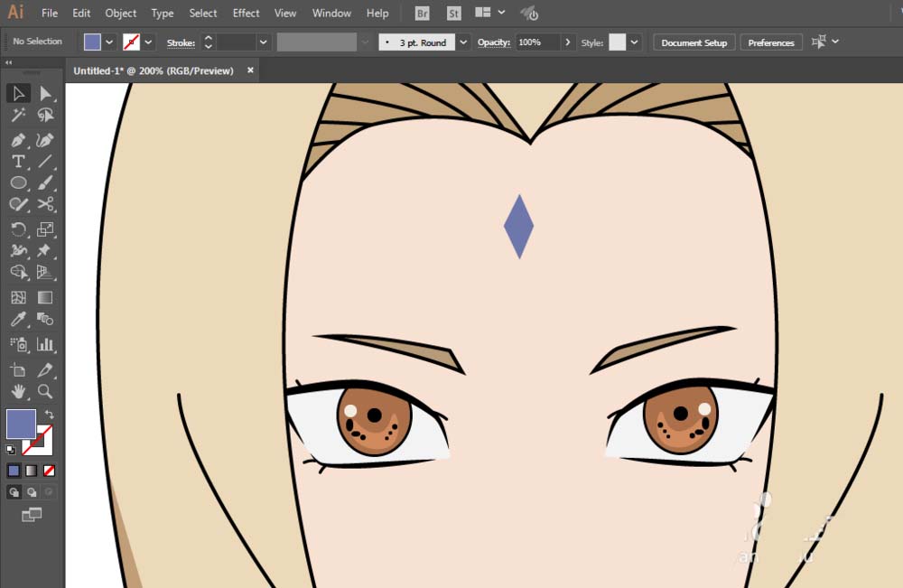Expand the control bar fill color dropdown
Image resolution: width=903 pixels, height=588 pixels.
pyautogui.click(x=109, y=42)
